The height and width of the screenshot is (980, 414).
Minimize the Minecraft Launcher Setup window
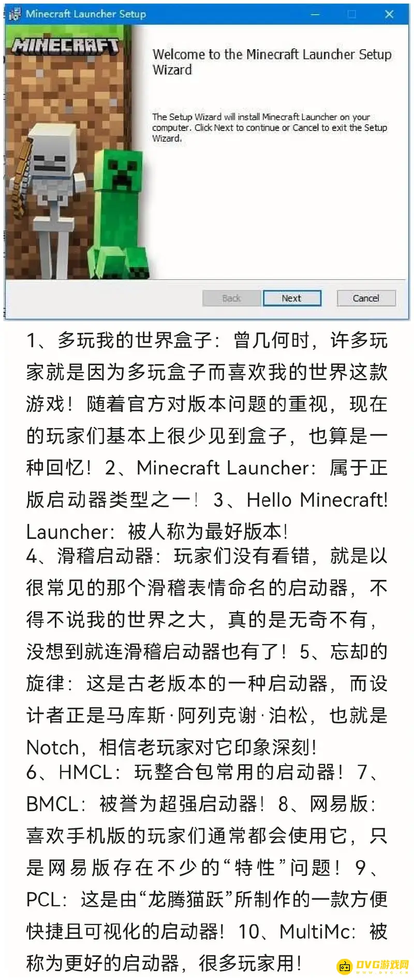coord(315,14)
